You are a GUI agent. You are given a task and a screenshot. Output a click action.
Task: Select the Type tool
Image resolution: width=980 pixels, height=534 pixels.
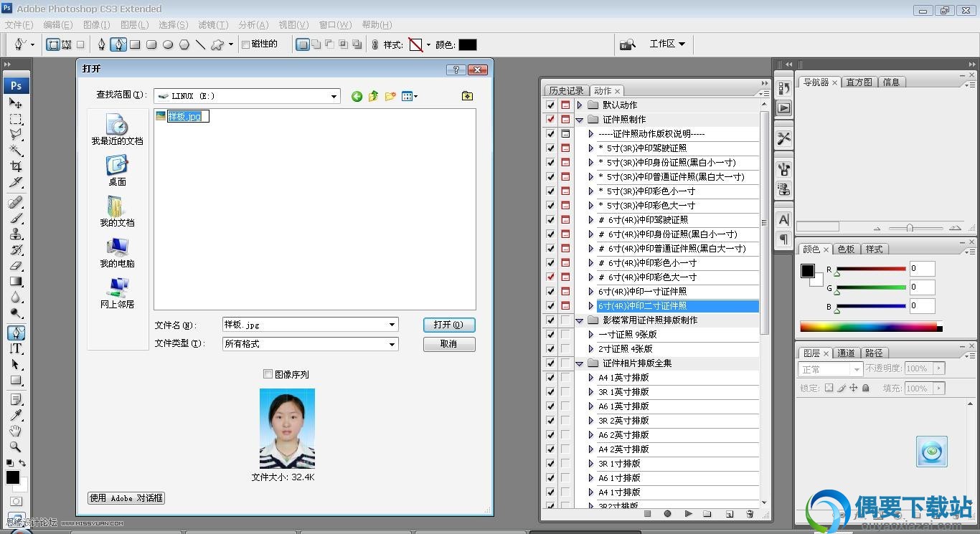pos(16,348)
